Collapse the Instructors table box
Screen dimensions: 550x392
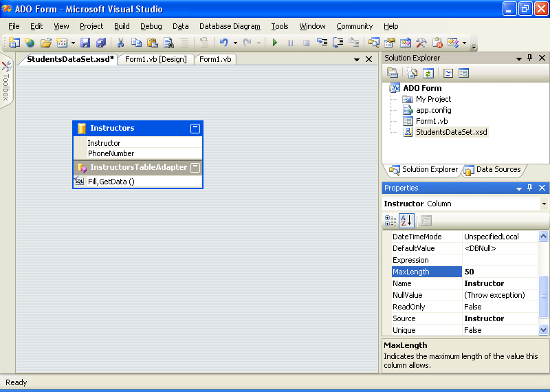195,129
